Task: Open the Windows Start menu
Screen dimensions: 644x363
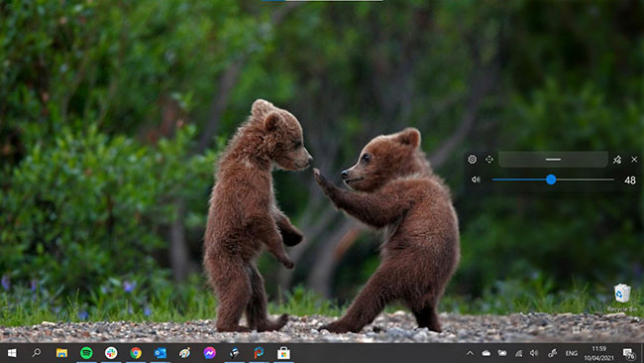Action: point(12,353)
